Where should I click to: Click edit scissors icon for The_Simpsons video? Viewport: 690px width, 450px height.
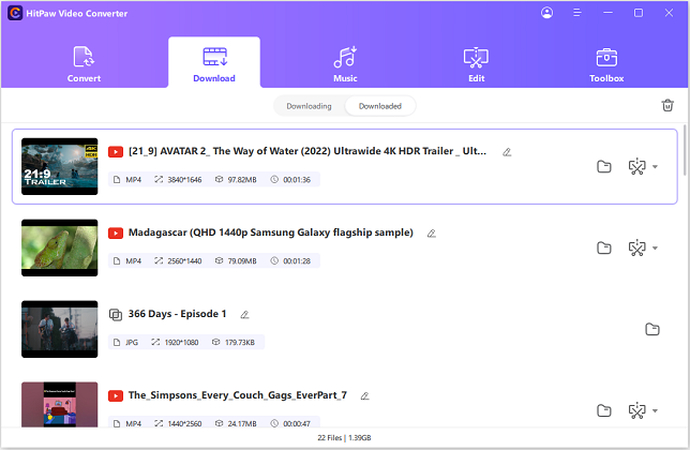pos(637,410)
